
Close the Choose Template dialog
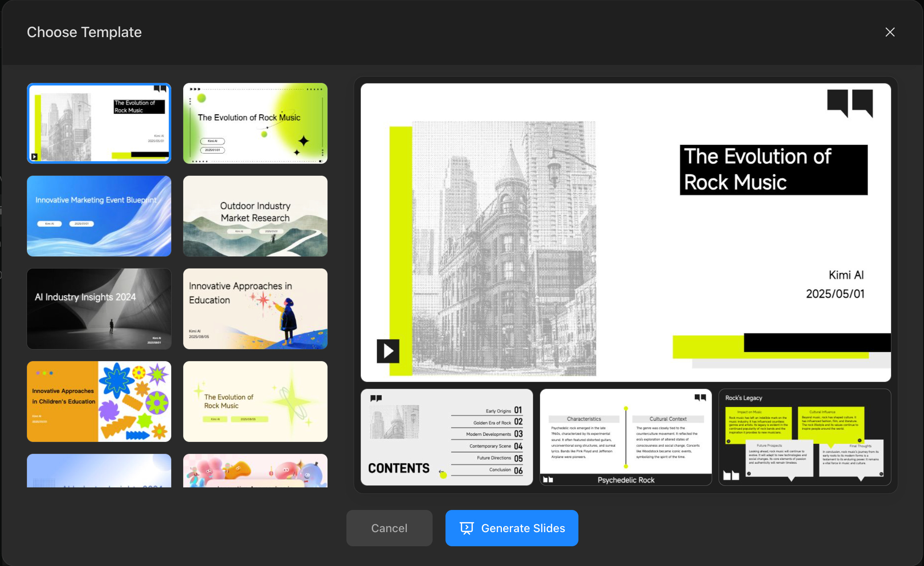click(x=890, y=32)
